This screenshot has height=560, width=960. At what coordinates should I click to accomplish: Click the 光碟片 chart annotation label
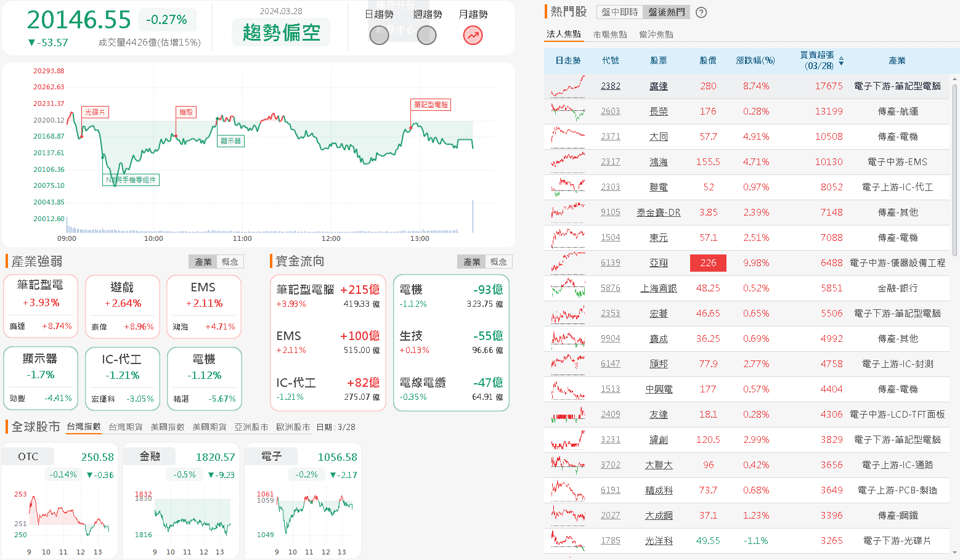pyautogui.click(x=95, y=112)
